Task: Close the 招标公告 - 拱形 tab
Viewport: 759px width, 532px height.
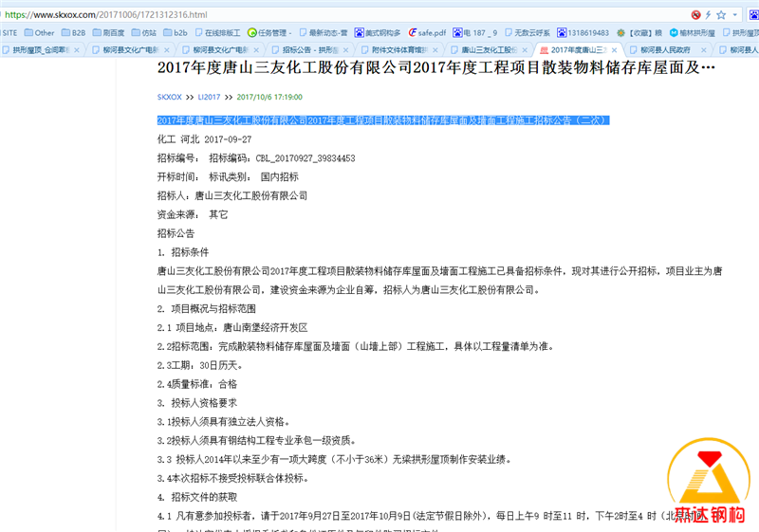Action: [x=345, y=50]
